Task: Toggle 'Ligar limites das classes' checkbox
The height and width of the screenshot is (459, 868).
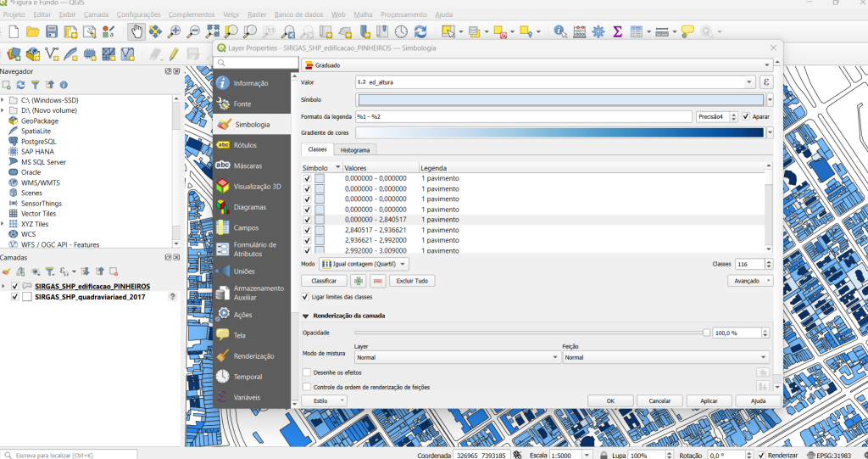Action: point(305,297)
